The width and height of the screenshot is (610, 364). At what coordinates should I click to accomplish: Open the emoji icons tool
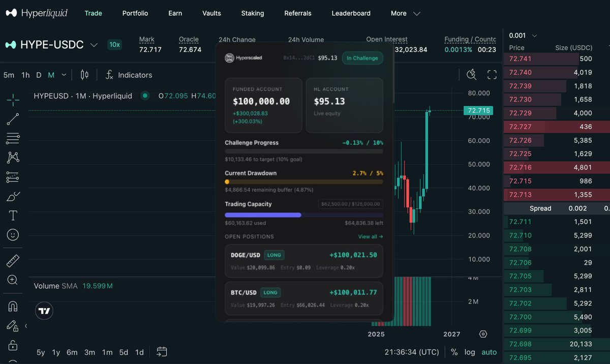click(13, 235)
